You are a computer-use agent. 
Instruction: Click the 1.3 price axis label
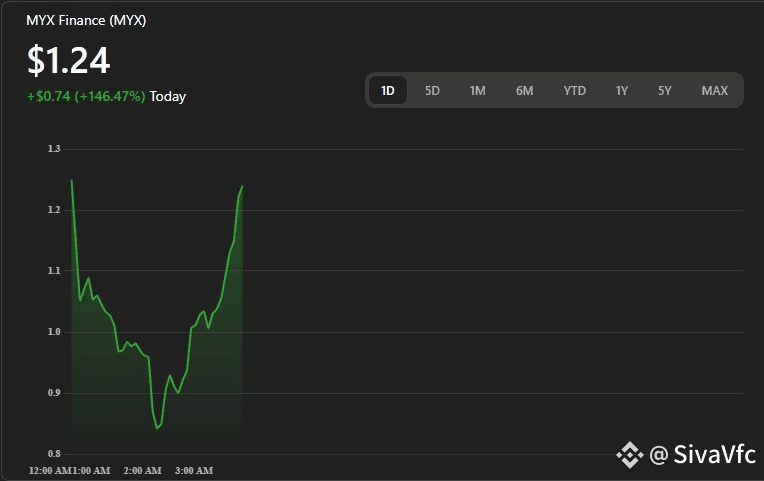(54, 149)
